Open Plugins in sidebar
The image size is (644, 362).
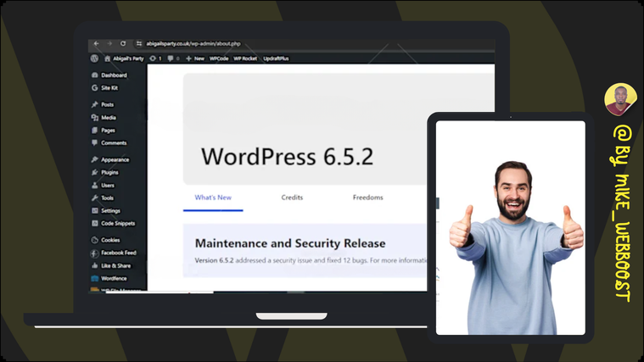click(105, 172)
